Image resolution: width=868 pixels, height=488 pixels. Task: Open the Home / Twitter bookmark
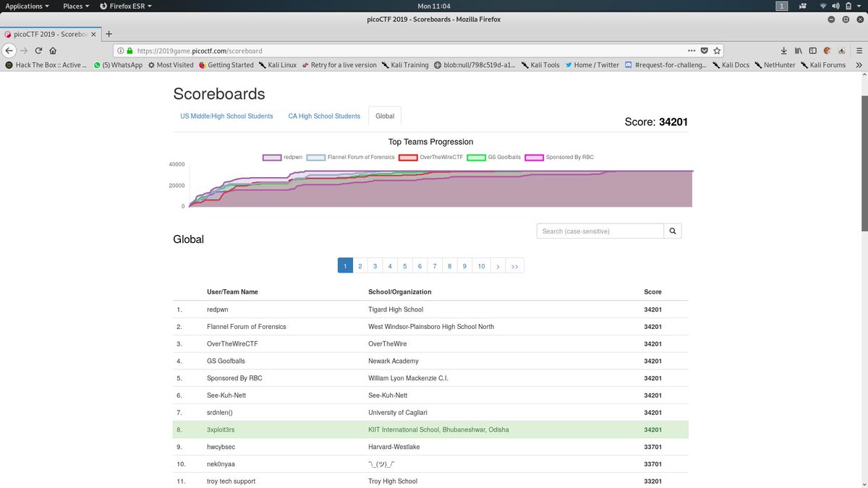(592, 65)
